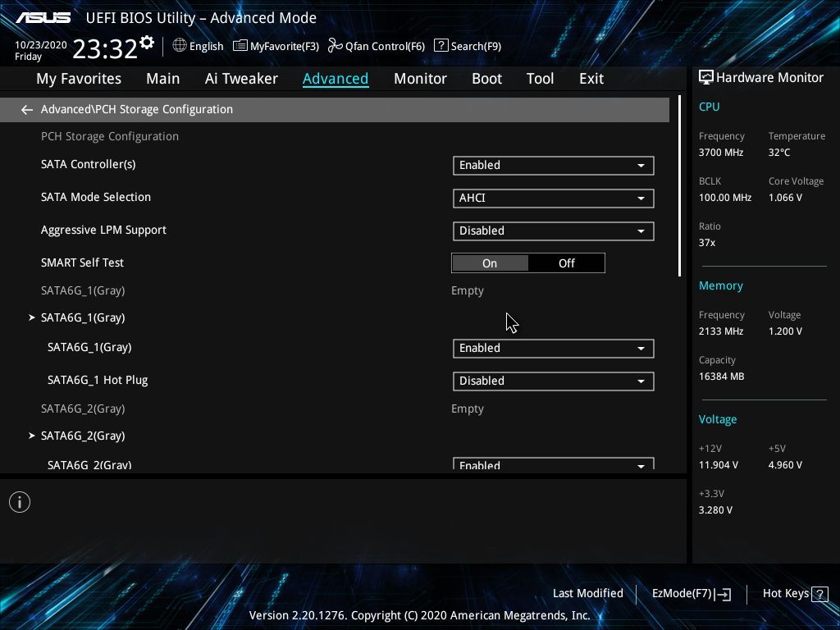This screenshot has height=630, width=840.
Task: Click the 37x ratio value
Action: coord(706,243)
